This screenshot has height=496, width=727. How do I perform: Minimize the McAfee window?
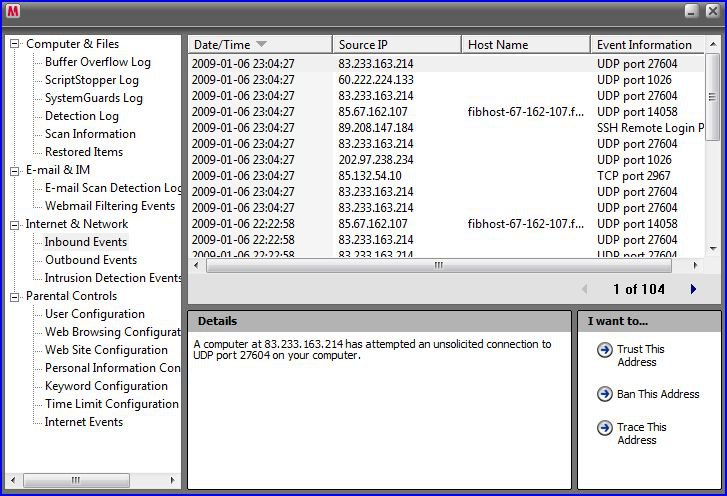692,11
